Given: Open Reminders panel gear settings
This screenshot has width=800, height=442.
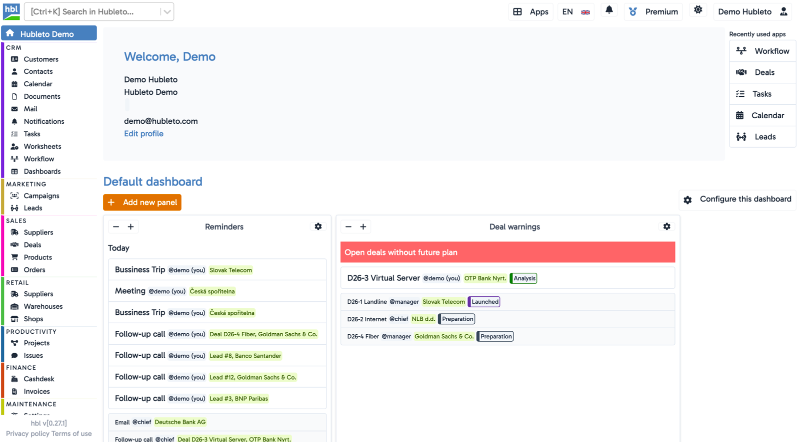Looking at the screenshot, I should (x=318, y=227).
